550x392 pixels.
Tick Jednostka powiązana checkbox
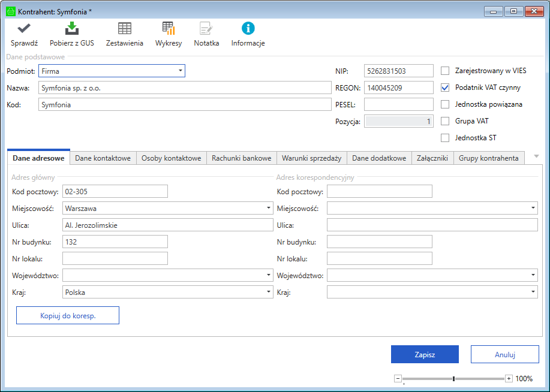(x=445, y=104)
